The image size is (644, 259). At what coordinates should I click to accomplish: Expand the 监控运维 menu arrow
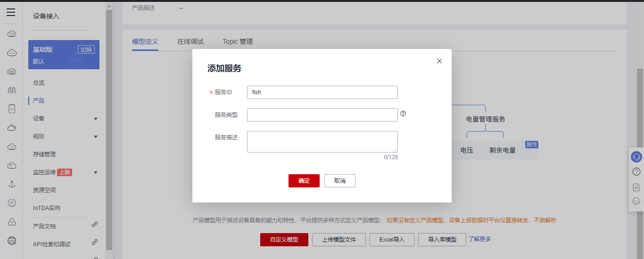tap(96, 172)
